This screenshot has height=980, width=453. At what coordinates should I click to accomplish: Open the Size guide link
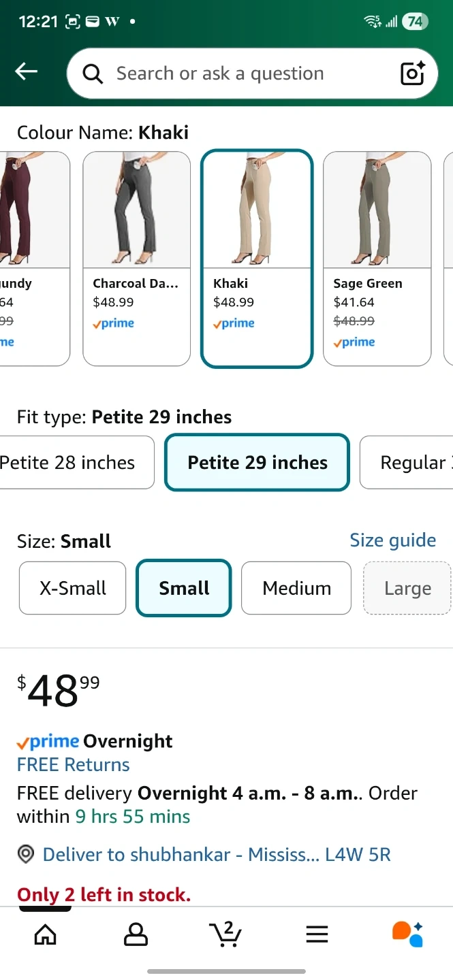click(x=392, y=540)
